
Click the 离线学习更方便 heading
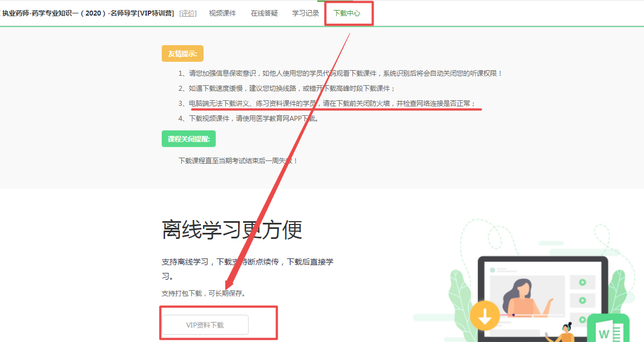click(x=232, y=229)
